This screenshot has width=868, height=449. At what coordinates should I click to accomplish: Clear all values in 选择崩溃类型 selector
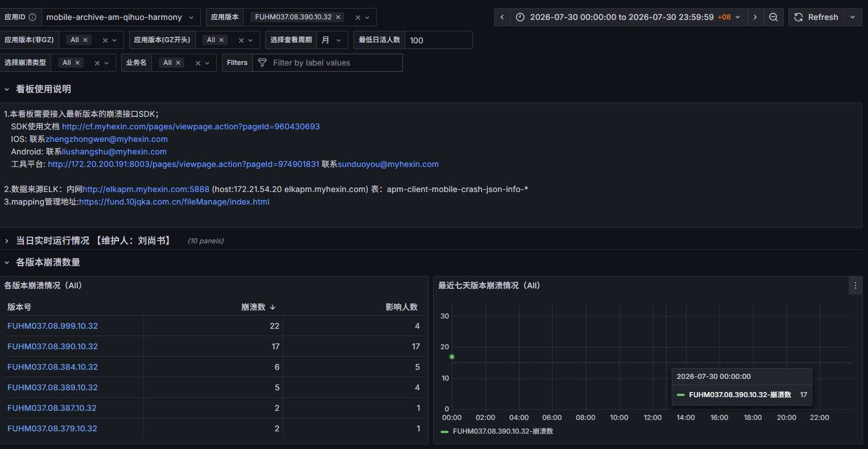(97, 63)
